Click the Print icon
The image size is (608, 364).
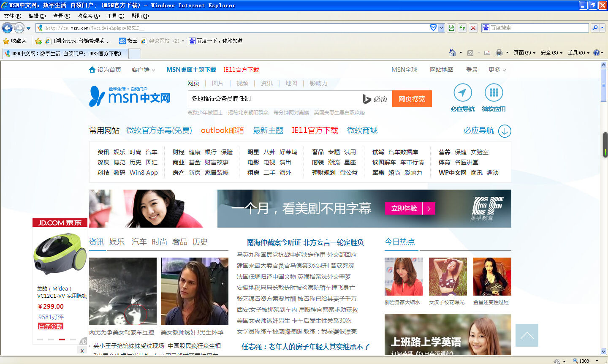tap(499, 53)
